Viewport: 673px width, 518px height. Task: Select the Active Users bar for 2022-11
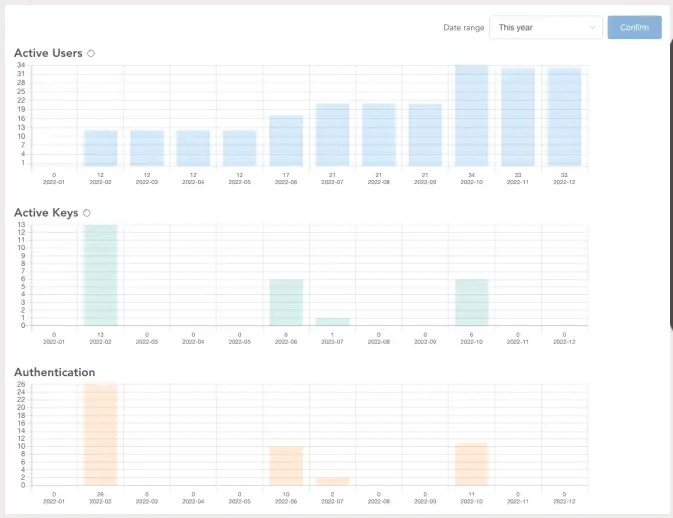(518, 117)
